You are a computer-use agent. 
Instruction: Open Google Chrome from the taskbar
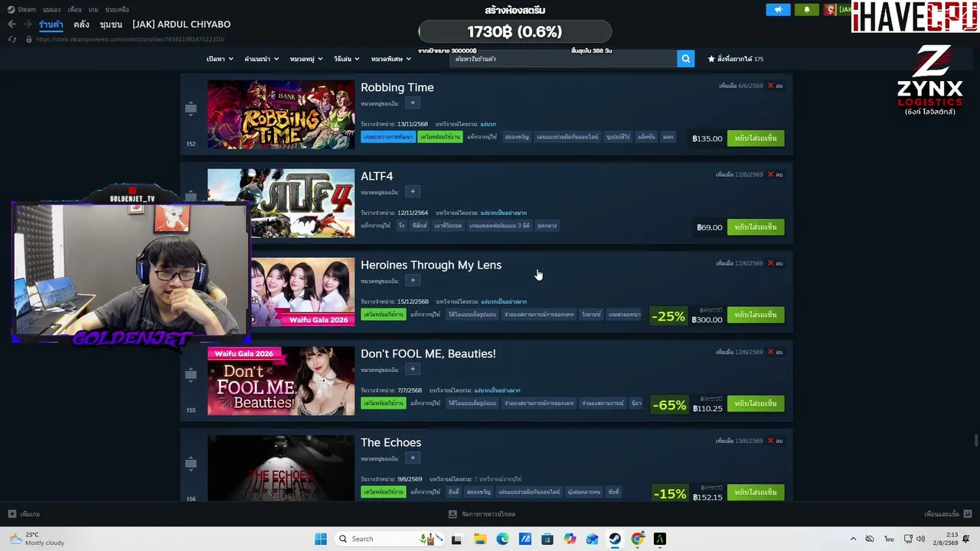[638, 539]
